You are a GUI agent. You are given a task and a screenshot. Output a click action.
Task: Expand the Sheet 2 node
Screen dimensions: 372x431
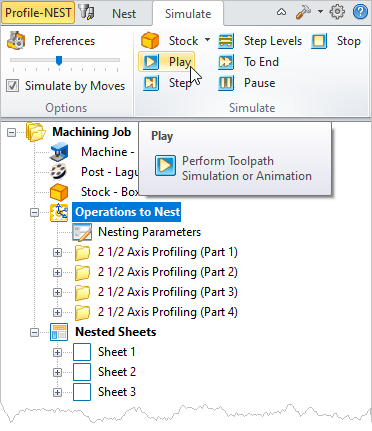click(x=57, y=372)
